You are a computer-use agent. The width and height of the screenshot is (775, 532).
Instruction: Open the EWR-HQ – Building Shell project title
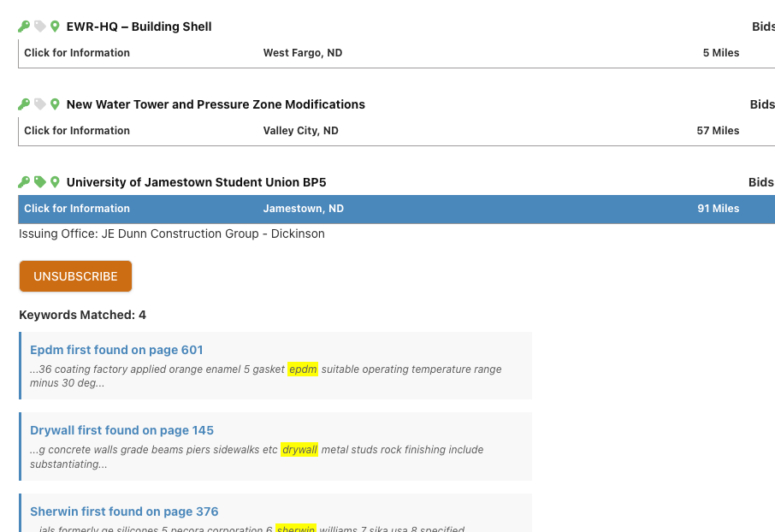tap(139, 27)
